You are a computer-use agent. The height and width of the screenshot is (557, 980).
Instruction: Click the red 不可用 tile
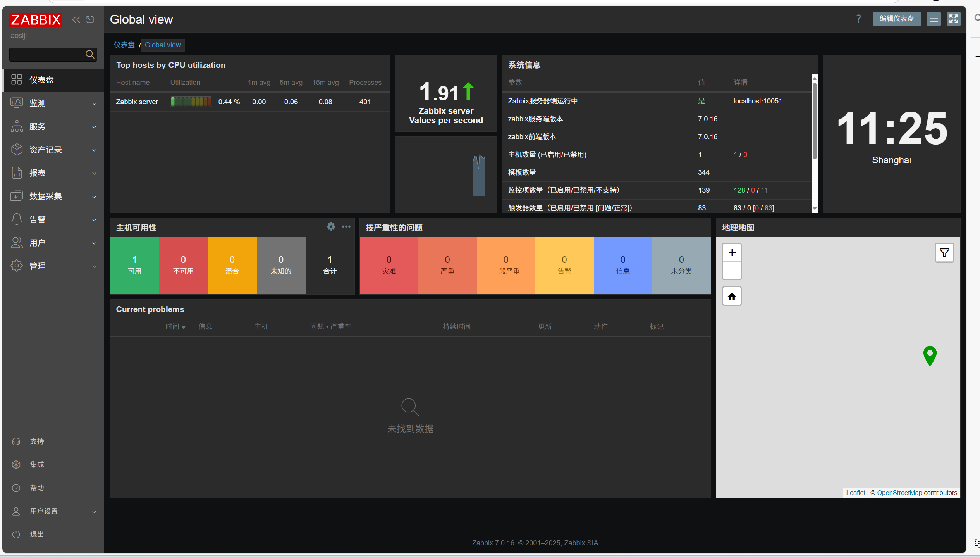[183, 266]
